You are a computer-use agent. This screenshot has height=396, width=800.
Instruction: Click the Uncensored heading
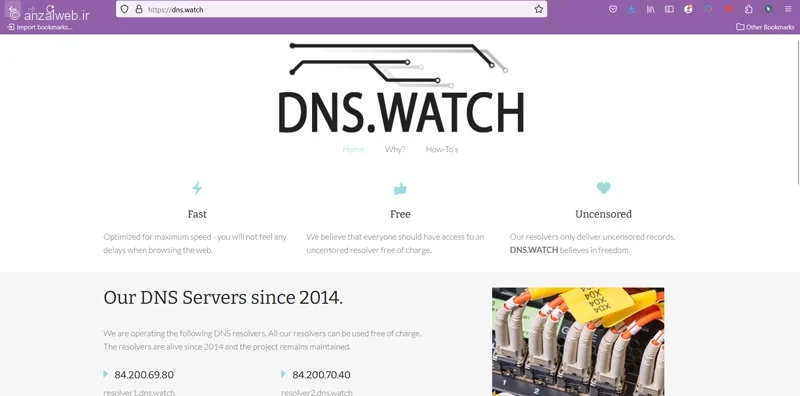(604, 214)
